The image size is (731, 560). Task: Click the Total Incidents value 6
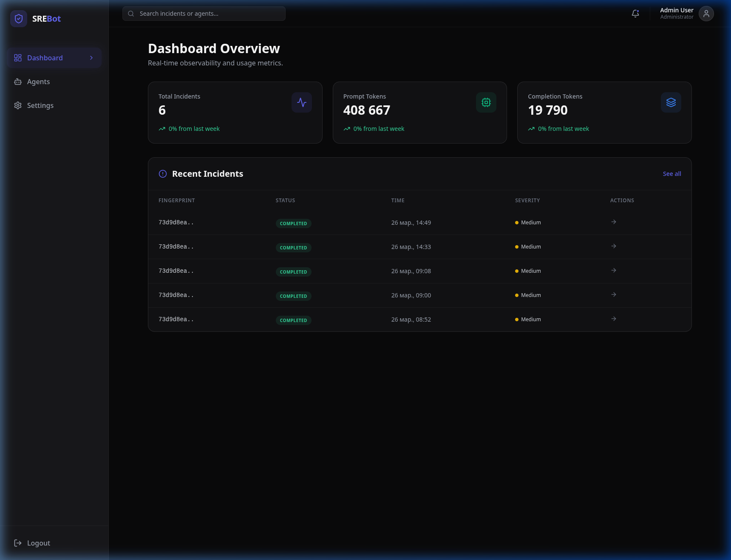162,110
